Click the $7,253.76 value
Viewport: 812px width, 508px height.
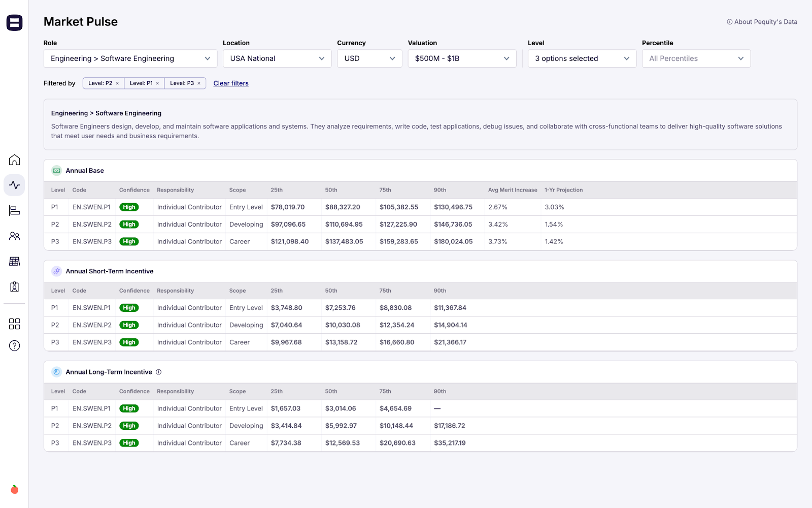341,308
